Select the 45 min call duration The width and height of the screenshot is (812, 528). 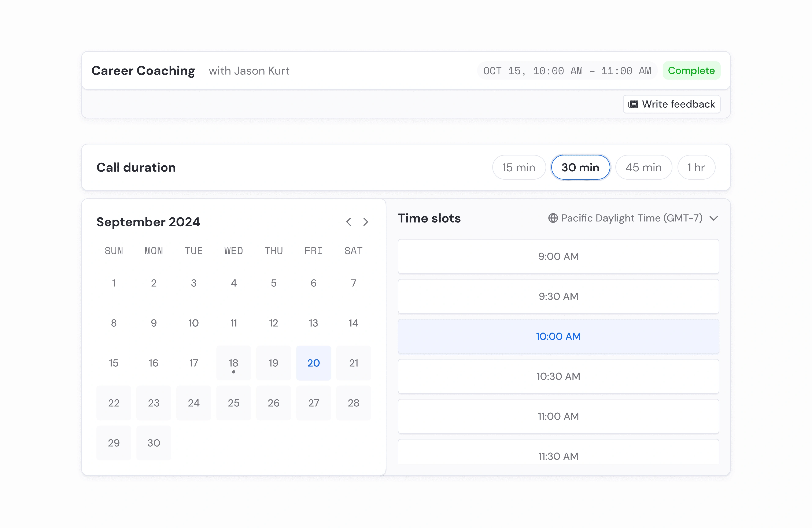click(643, 167)
